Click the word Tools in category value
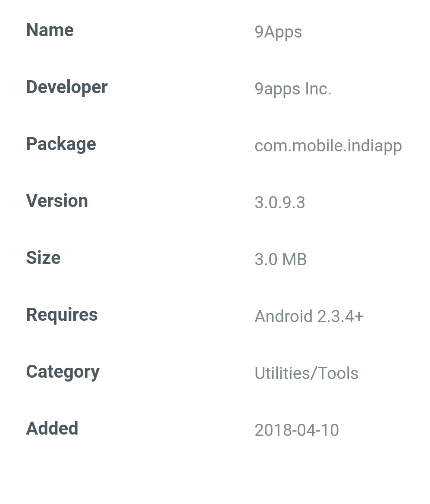430x504 pixels. click(338, 373)
